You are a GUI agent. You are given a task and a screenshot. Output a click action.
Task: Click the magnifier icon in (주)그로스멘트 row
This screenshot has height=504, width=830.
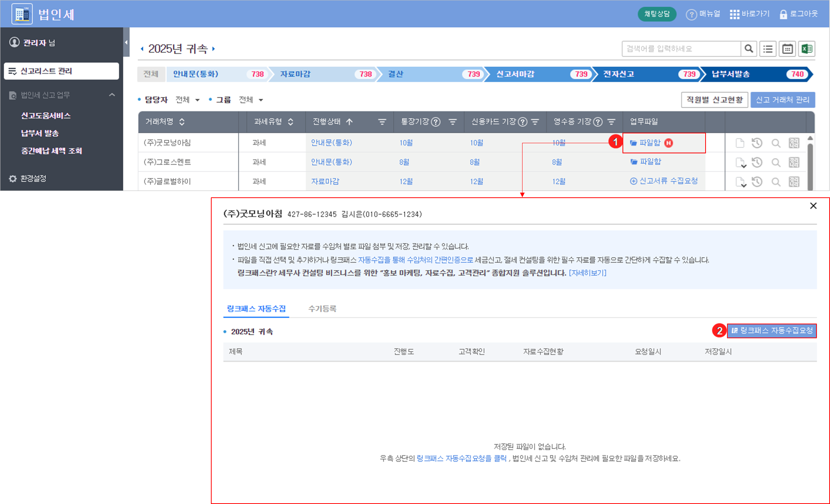775,162
